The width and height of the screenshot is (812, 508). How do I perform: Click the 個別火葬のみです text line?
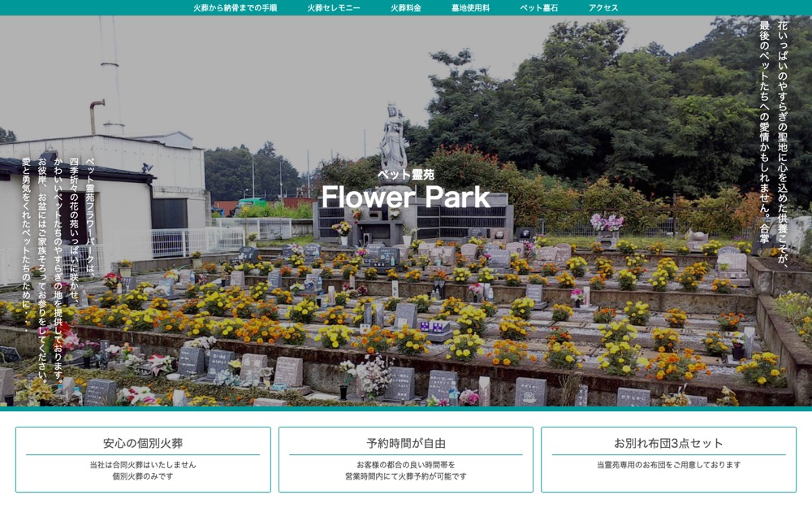[143, 475]
